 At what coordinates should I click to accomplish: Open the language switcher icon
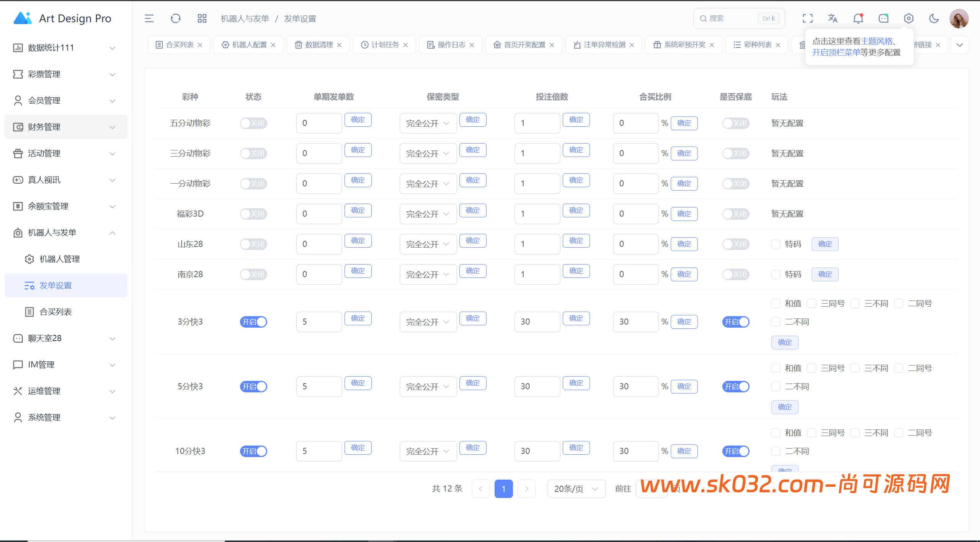(x=832, y=18)
